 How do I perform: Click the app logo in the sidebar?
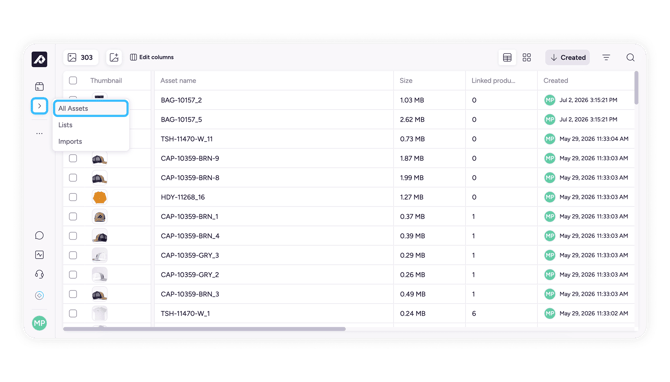(x=39, y=59)
